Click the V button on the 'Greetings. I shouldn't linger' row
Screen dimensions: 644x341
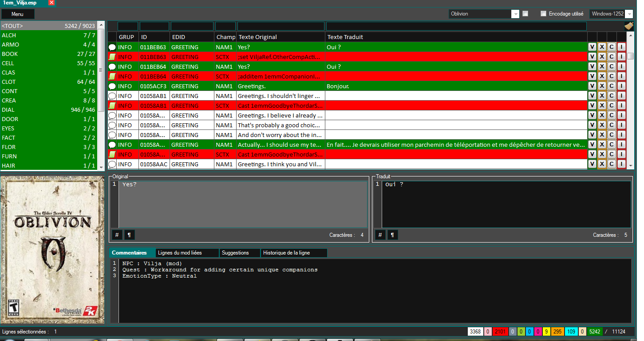592,96
